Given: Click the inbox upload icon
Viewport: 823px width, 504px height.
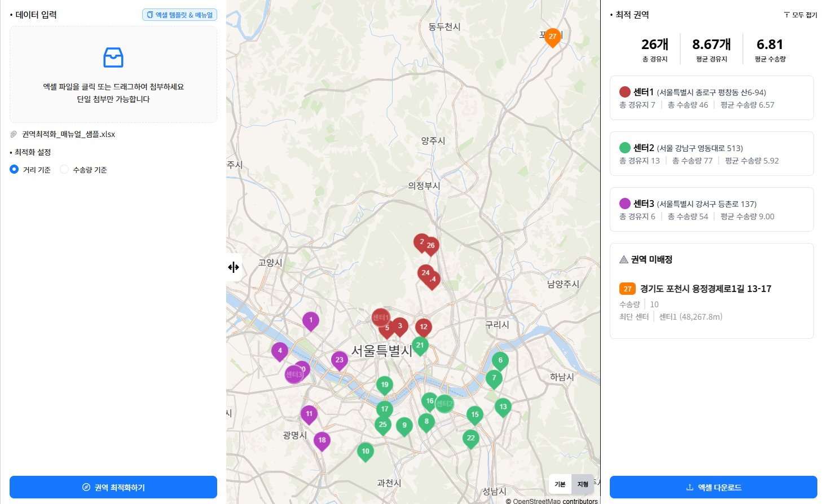Looking at the screenshot, I should click(x=113, y=58).
